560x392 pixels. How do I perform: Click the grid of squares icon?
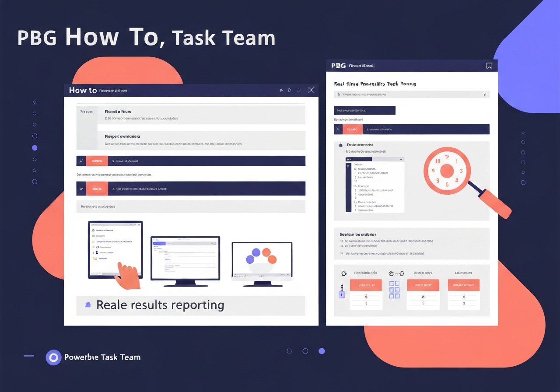394,290
